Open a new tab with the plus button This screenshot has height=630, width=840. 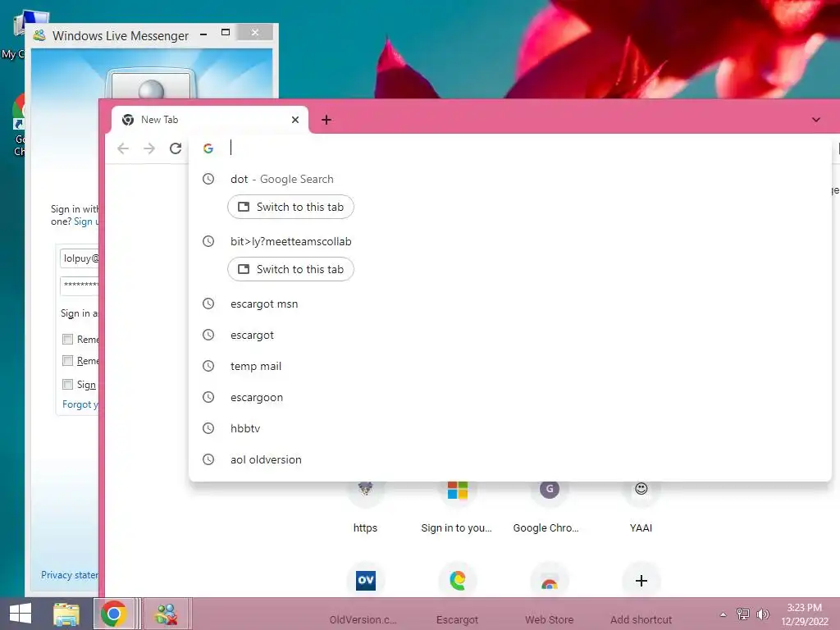pyautogui.click(x=326, y=120)
